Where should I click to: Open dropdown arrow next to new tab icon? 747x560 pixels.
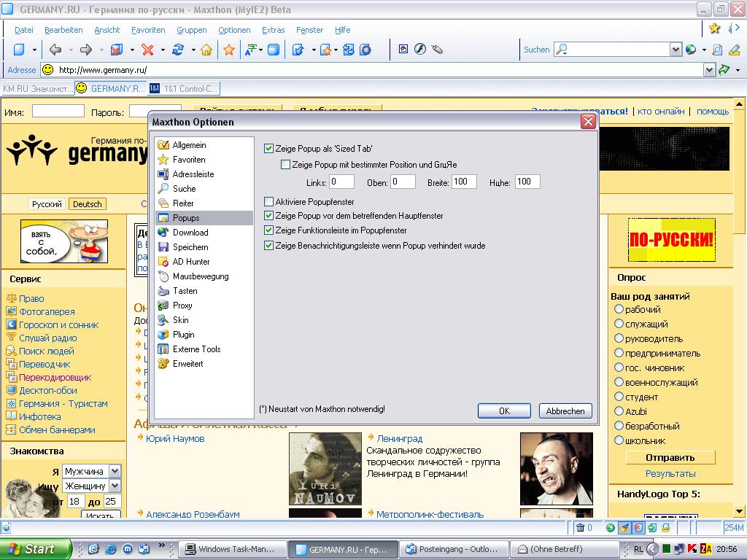point(34,50)
